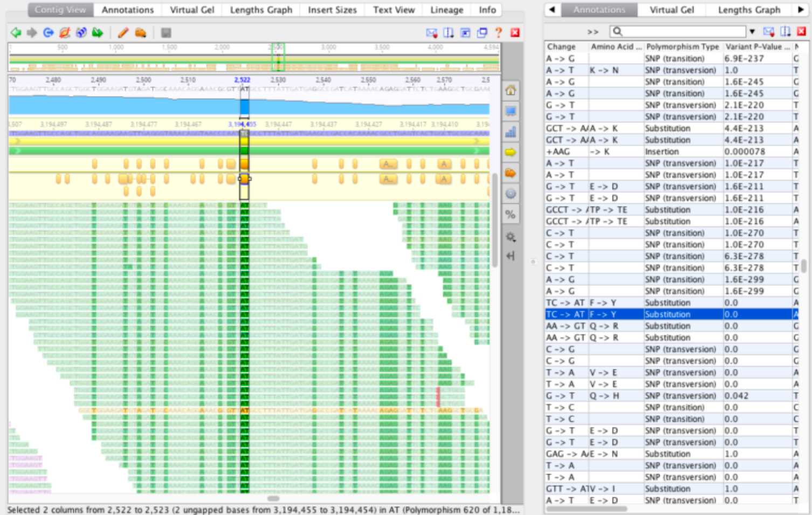Open the General home tab icon in side panel
Image resolution: width=812 pixels, height=515 pixels.
[x=511, y=90]
